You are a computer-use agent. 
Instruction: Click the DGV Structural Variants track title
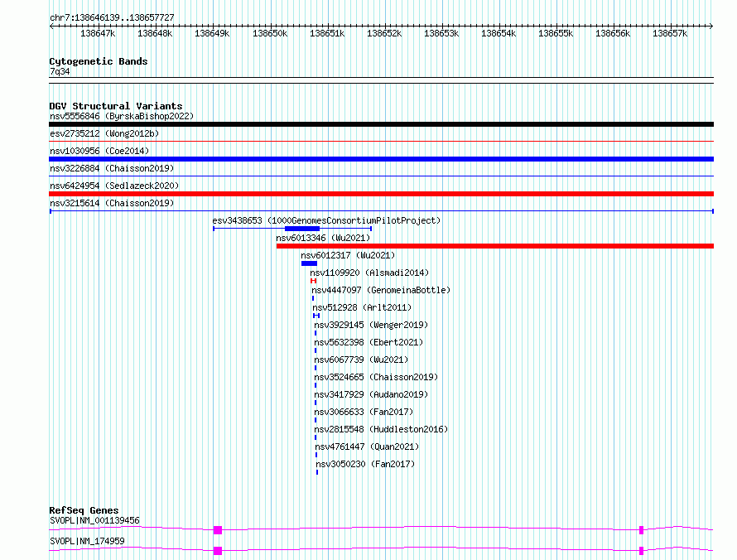click(116, 106)
